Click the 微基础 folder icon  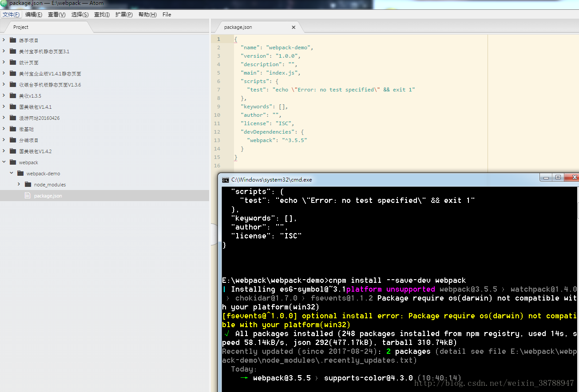tap(12, 129)
